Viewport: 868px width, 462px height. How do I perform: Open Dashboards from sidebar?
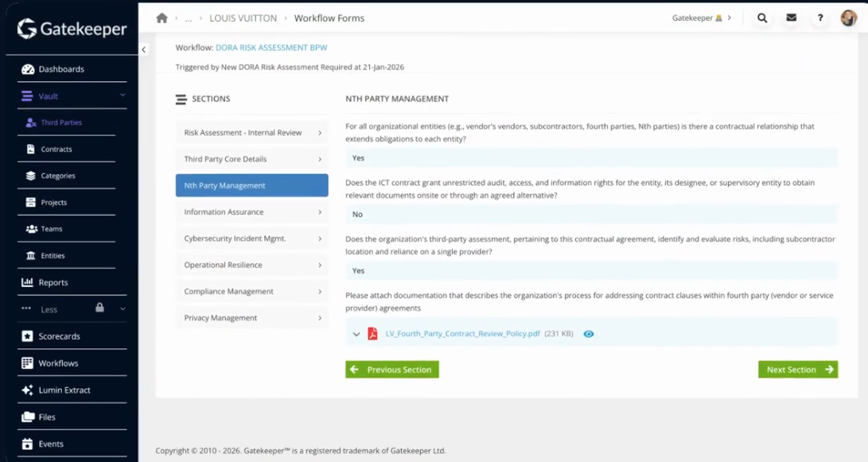61,69
